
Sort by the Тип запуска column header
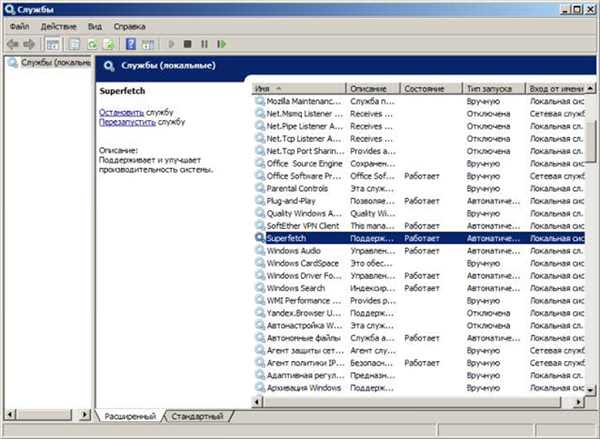494,89
